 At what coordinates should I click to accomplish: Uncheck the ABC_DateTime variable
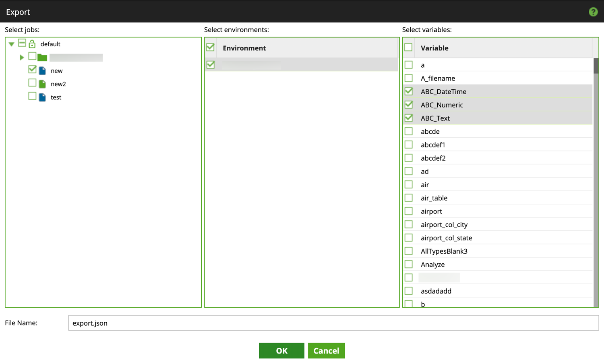408,91
